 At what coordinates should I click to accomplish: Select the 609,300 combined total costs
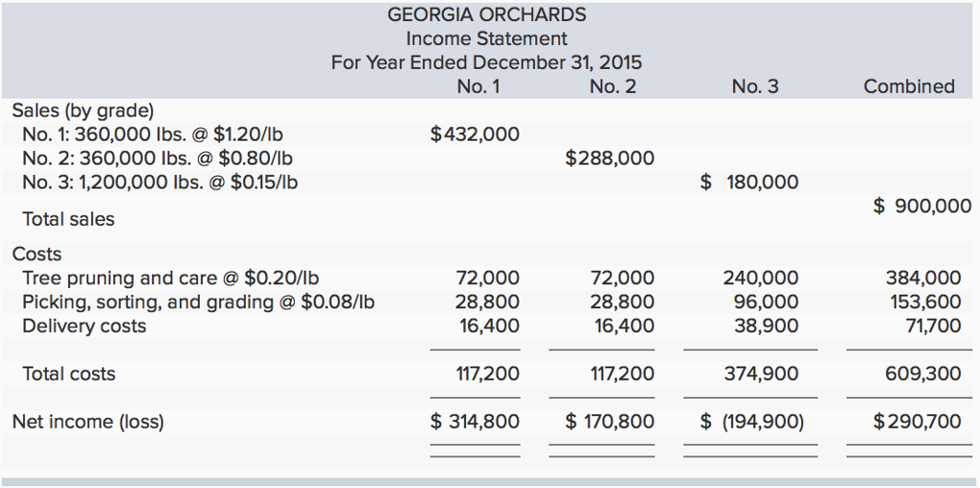(x=924, y=374)
